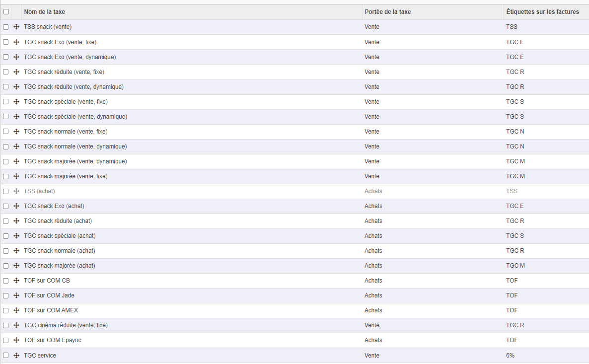Image resolution: width=589 pixels, height=364 pixels.
Task: Click the drag handle for TSS snack (vente)
Action: point(16,27)
